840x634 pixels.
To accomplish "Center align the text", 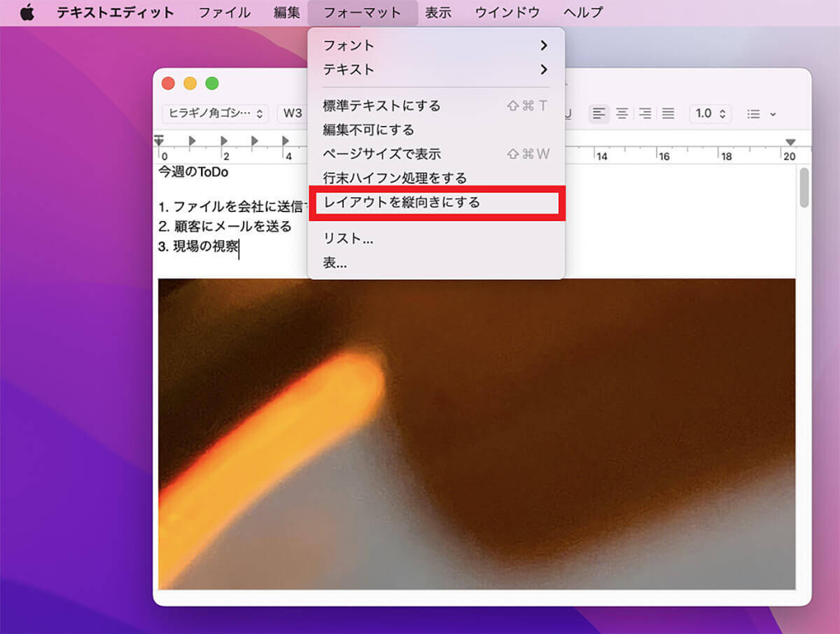I will point(622,113).
